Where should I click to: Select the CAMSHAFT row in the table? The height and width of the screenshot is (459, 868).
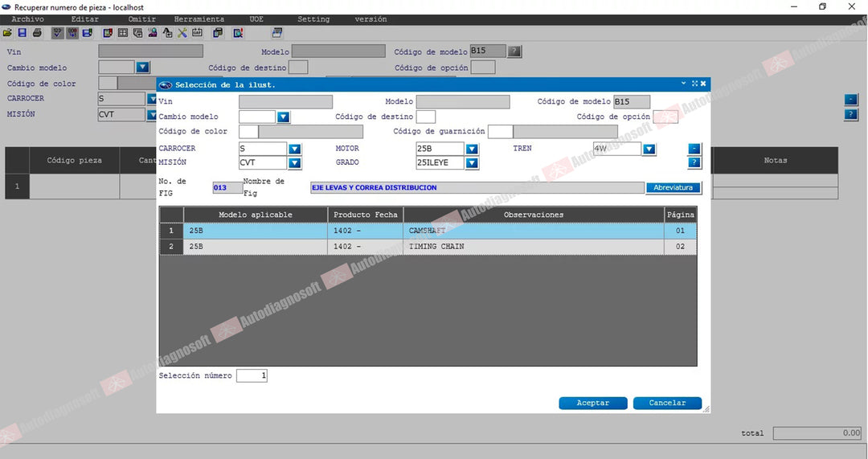(428, 231)
